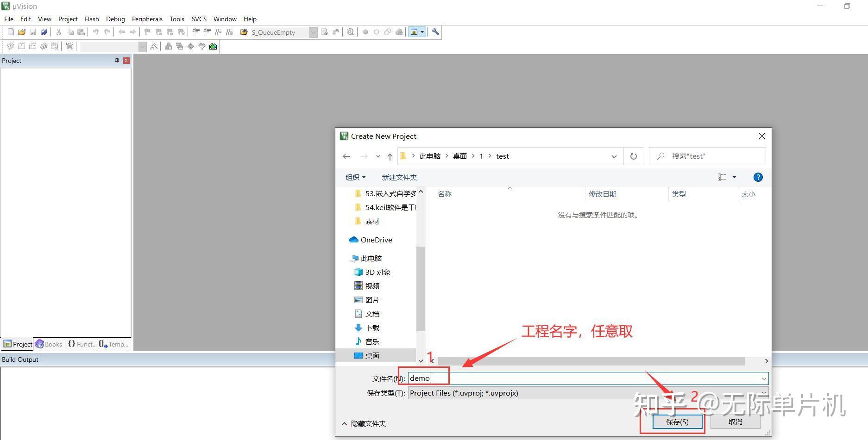Click the LOAD download-to-flash icon
Image resolution: width=868 pixels, height=440 pixels.
(69, 46)
